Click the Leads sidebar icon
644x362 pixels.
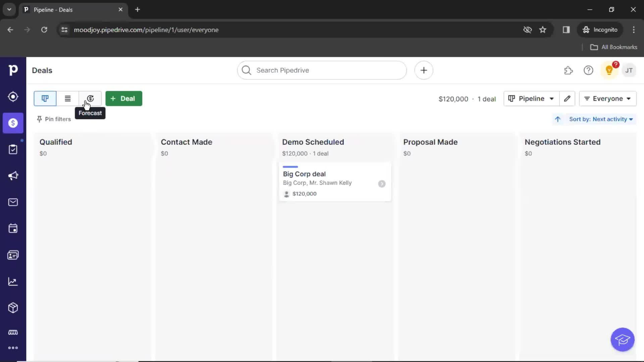pyautogui.click(x=13, y=97)
